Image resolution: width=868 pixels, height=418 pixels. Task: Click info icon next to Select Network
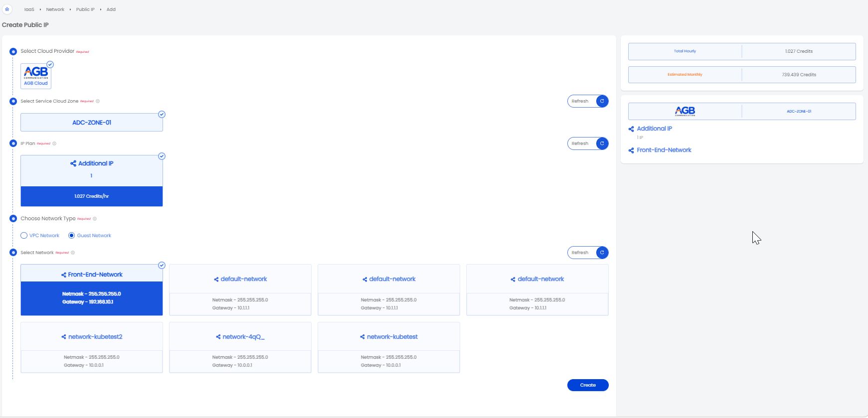[x=73, y=253]
